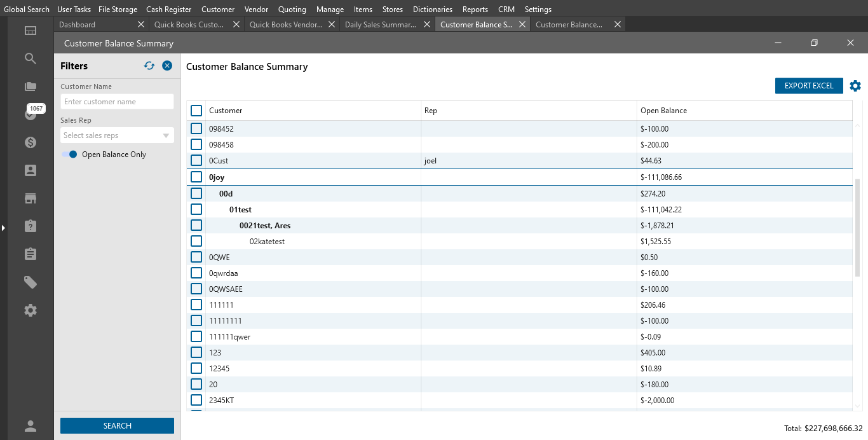Click the search magnifier icon in sidebar
868x440 pixels.
point(31,58)
